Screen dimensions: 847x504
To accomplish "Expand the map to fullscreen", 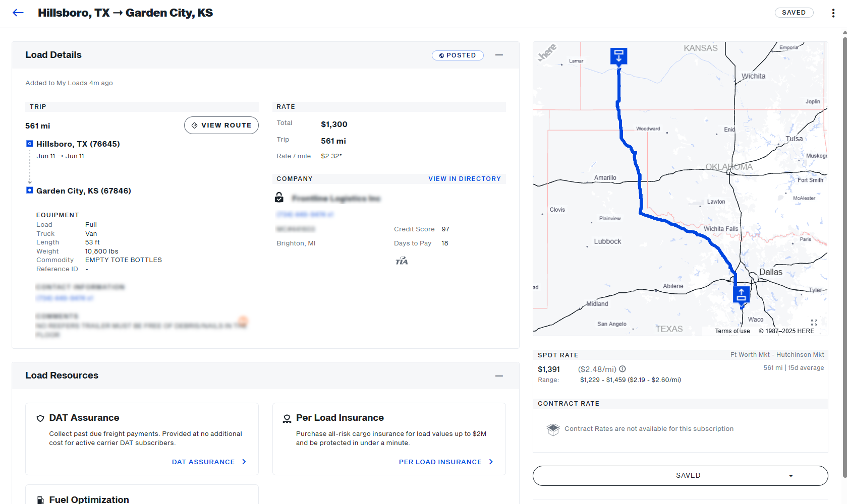I will 814,323.
